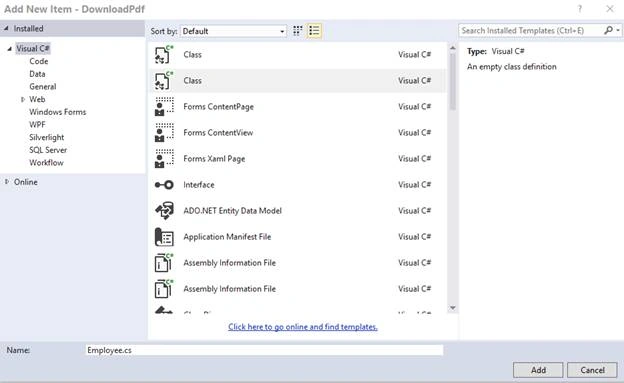Select the Forms ContentView template name

point(218,133)
